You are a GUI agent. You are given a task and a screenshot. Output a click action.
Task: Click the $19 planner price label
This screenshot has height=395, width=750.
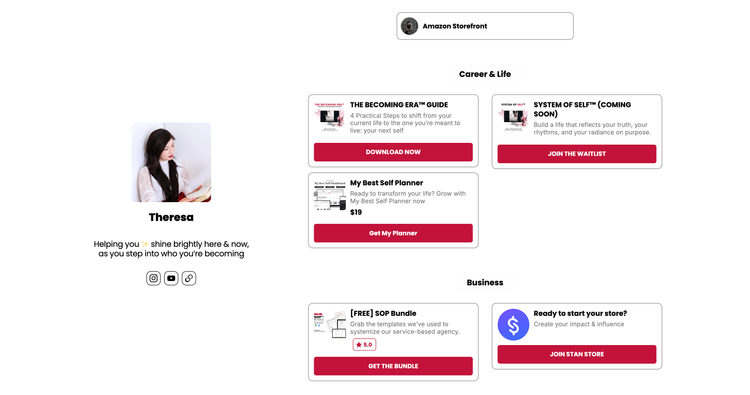click(356, 212)
